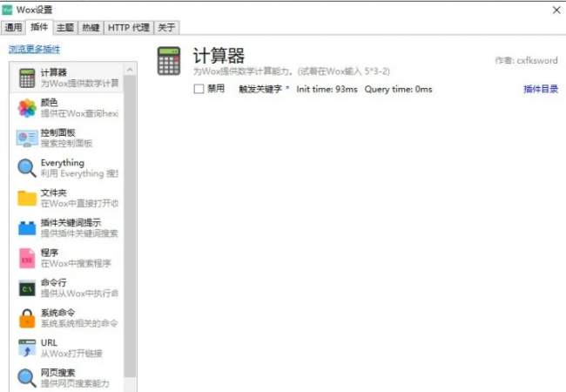Screen dimensions: 566x392
Task: Click the 插件目录 link
Action: 541,89
